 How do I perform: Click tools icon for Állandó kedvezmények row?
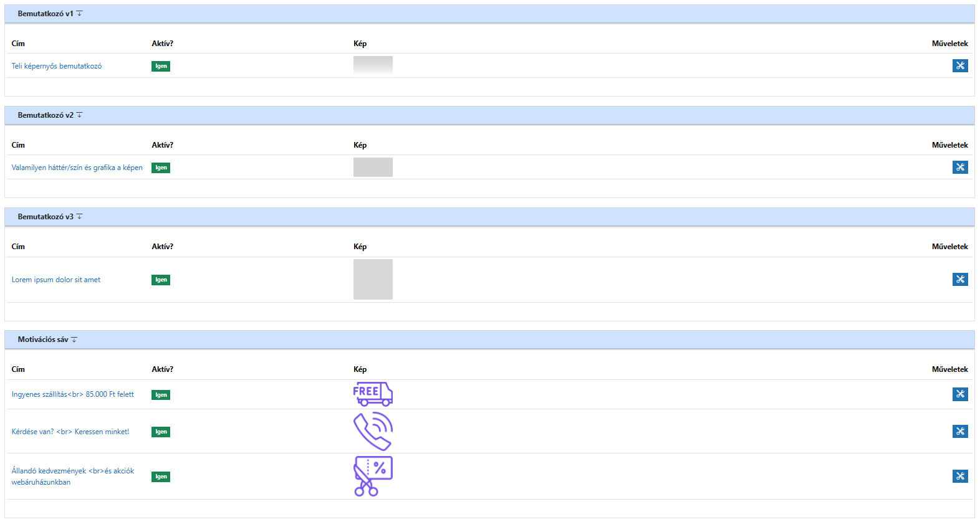pyautogui.click(x=959, y=476)
